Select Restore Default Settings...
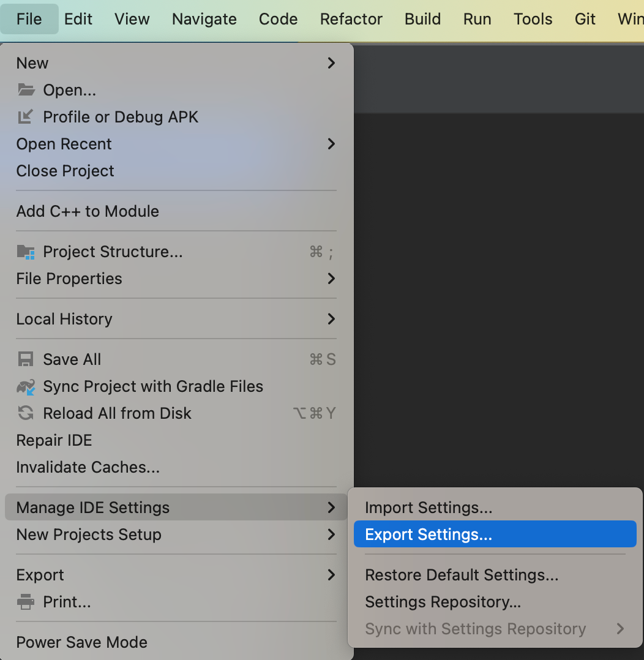The width and height of the screenshot is (644, 660). [x=462, y=575]
